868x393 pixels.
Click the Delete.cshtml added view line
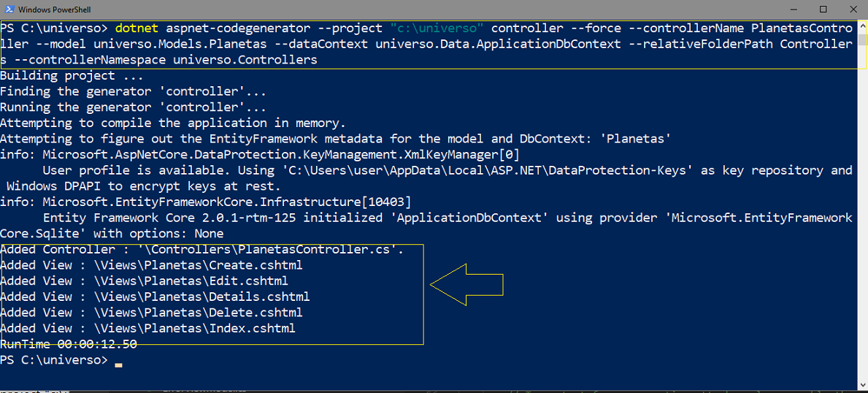[x=151, y=312]
